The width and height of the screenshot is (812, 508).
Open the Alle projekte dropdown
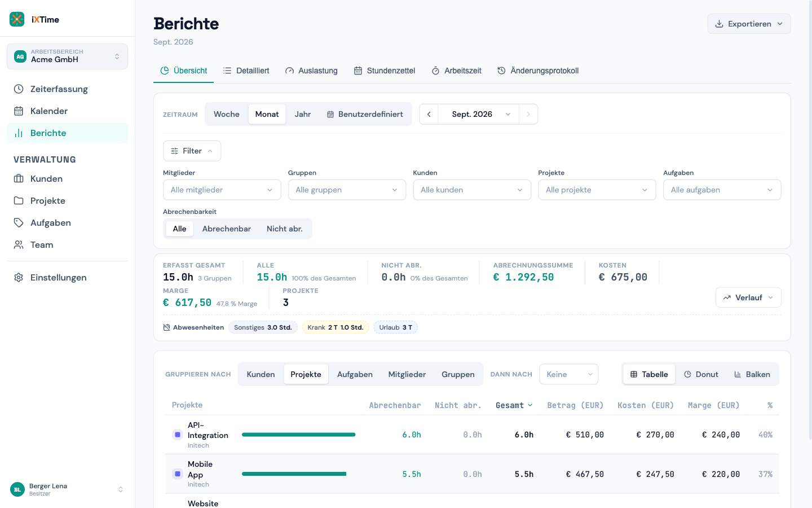(597, 190)
